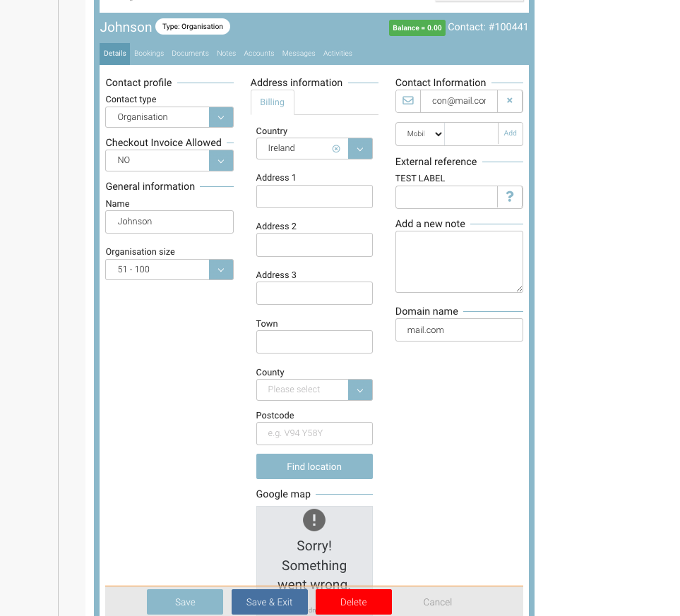Click the Google map error warning icon
Screen dimensions: 680x616
coord(314,520)
